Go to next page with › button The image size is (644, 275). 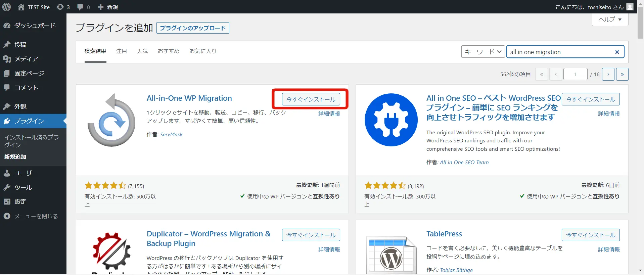[x=608, y=74]
